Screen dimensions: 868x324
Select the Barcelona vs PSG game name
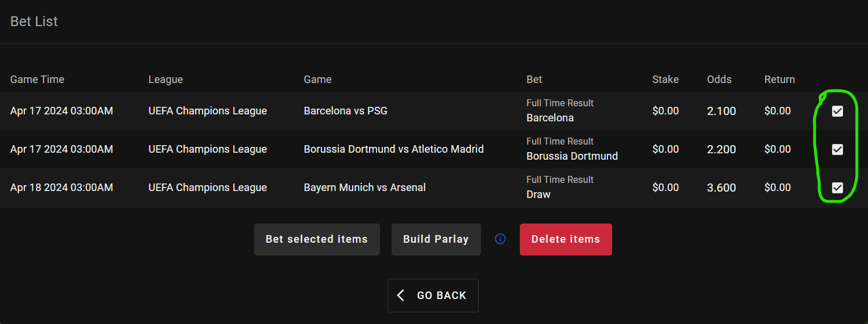[x=345, y=111]
